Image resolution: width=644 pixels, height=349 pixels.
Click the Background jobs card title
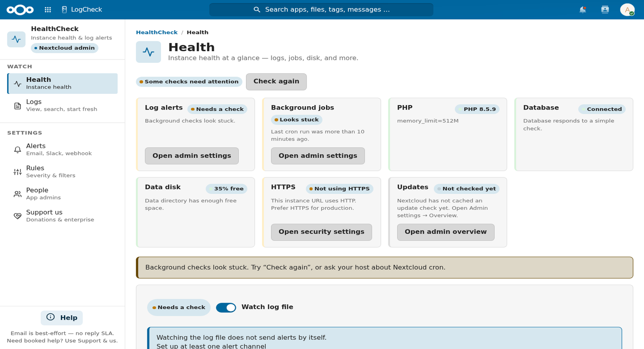[302, 107]
